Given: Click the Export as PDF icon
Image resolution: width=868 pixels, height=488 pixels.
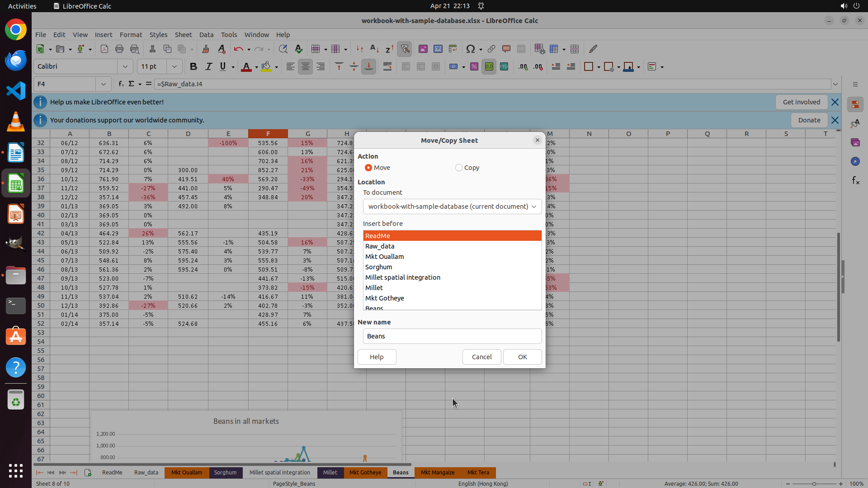Looking at the screenshot, I should pyautogui.click(x=104, y=49).
